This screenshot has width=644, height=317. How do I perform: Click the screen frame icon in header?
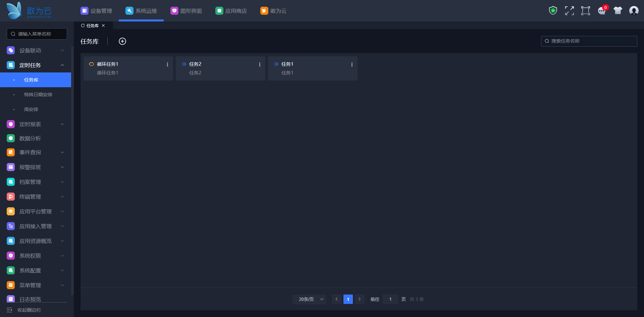(585, 11)
